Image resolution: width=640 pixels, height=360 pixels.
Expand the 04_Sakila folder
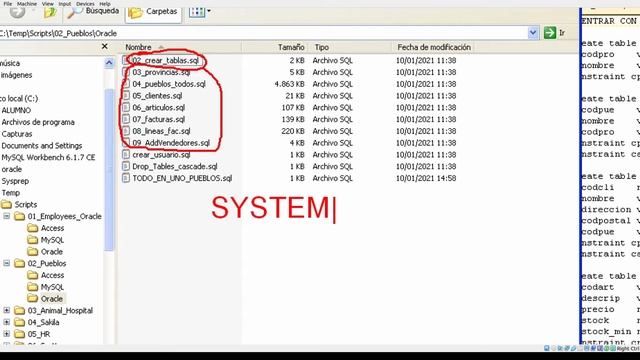pos(7,322)
